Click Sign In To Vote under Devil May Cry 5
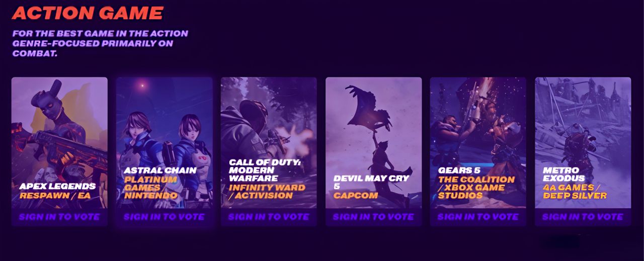The image size is (644, 261). 373,217
